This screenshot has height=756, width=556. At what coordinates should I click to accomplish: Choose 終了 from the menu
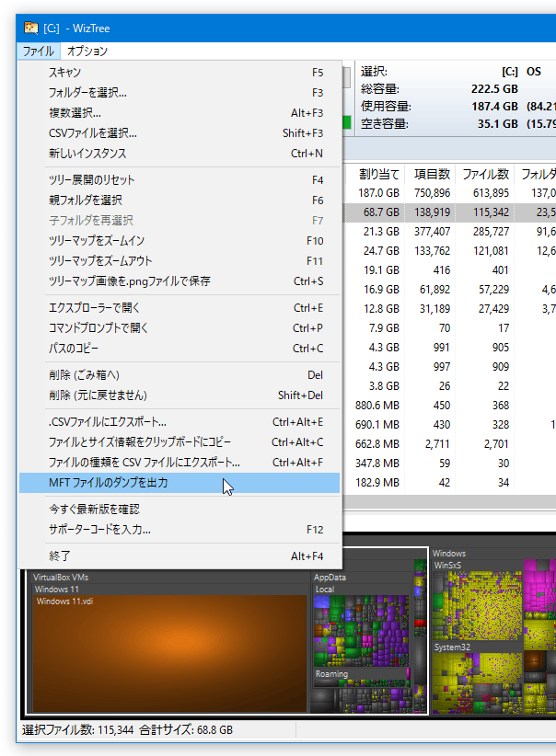pyautogui.click(x=180, y=556)
